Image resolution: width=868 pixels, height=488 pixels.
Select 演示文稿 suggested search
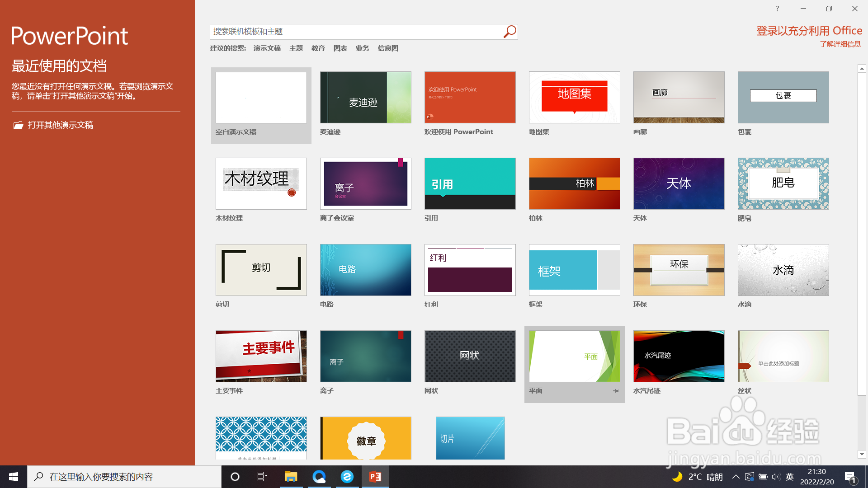coord(267,48)
